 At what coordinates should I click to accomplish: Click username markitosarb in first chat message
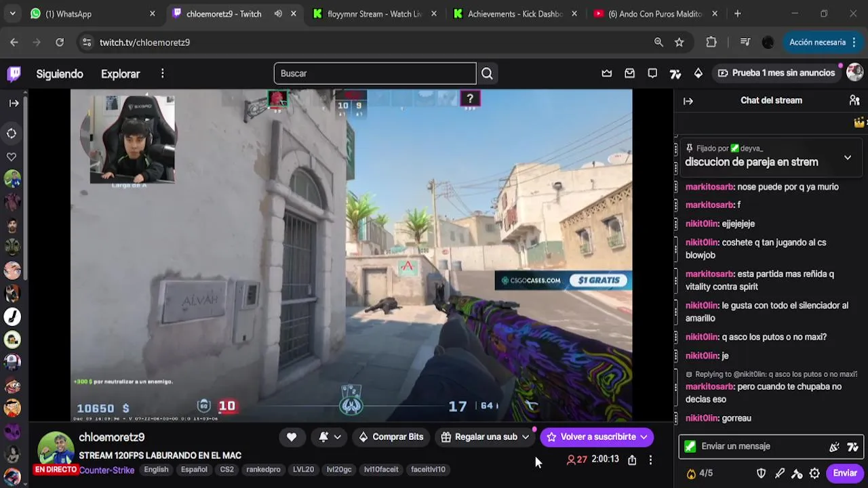coord(709,187)
